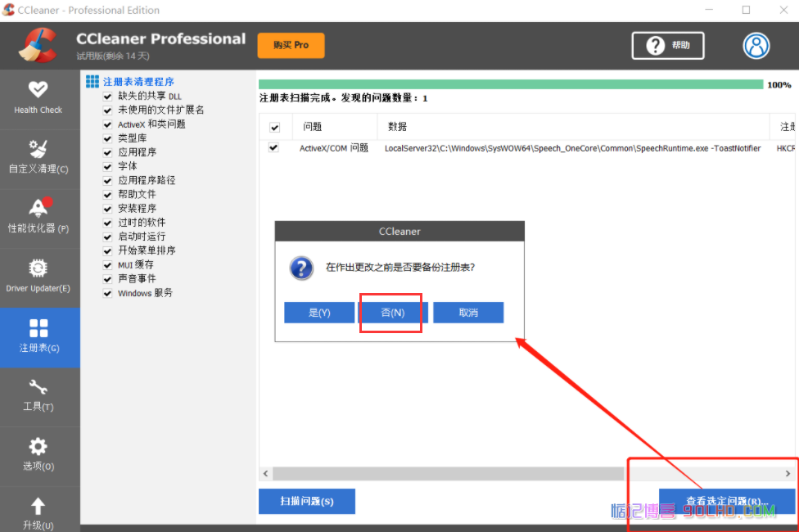Click 否(N) to skip registry backup
The image size is (799, 532).
[x=393, y=313]
